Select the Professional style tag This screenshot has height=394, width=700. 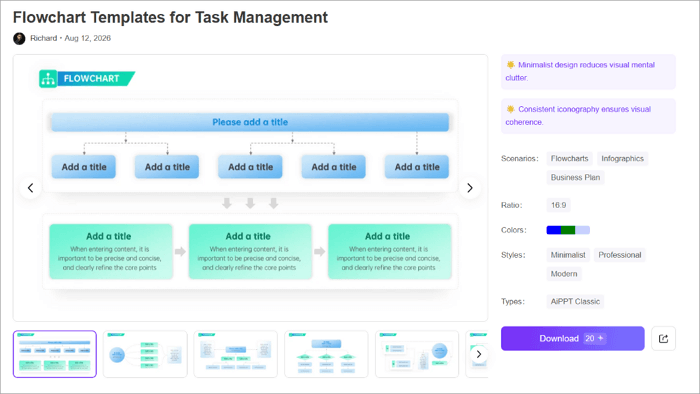[x=620, y=255]
